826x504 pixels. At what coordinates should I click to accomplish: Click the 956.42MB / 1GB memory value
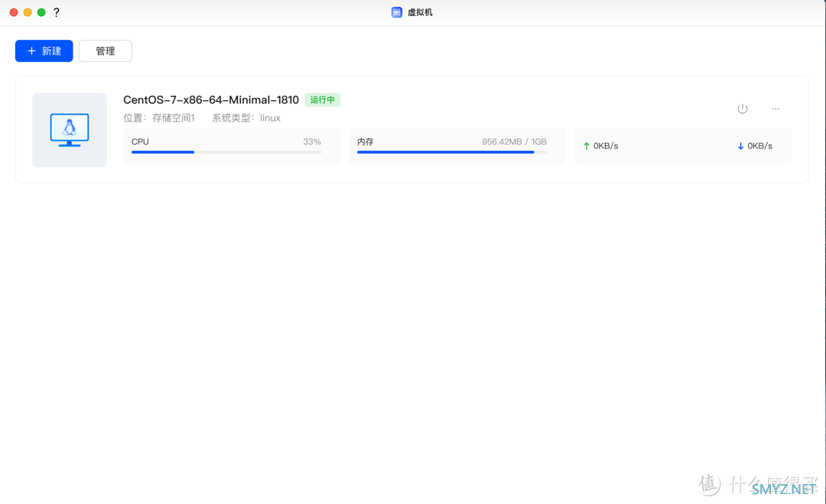point(514,141)
